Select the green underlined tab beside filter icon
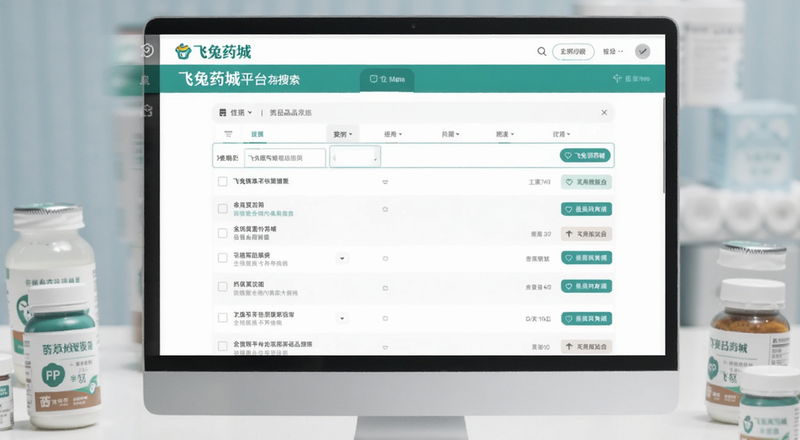This screenshot has height=440, width=800. pos(257,134)
